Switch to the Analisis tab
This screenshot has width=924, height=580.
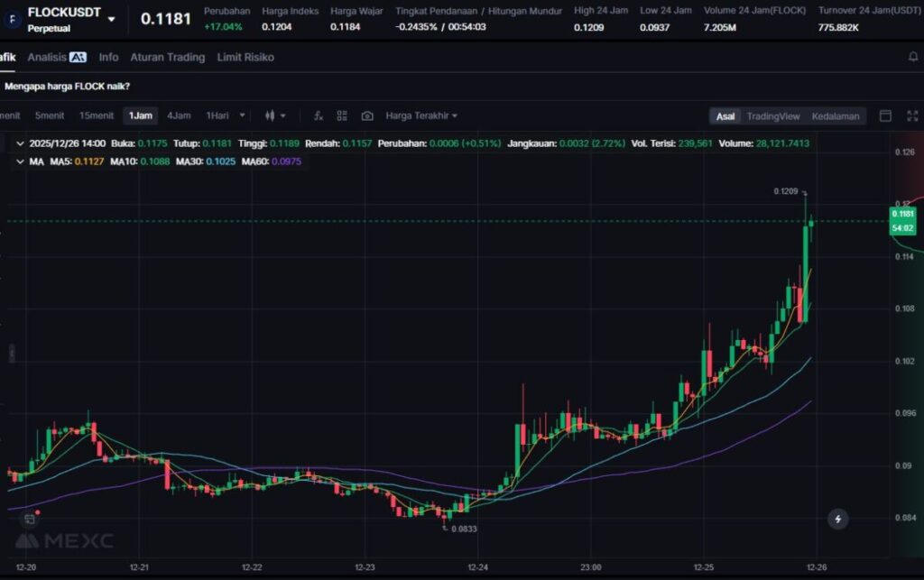[x=56, y=57]
